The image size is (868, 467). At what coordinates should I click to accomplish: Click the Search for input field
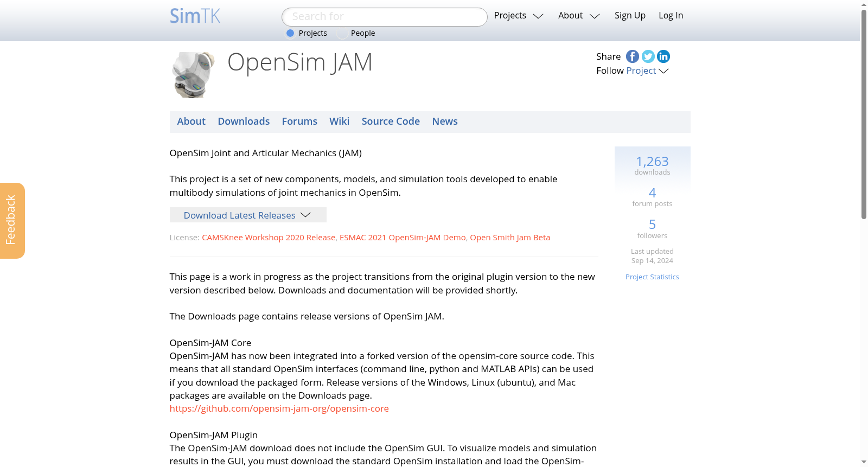pos(385,17)
